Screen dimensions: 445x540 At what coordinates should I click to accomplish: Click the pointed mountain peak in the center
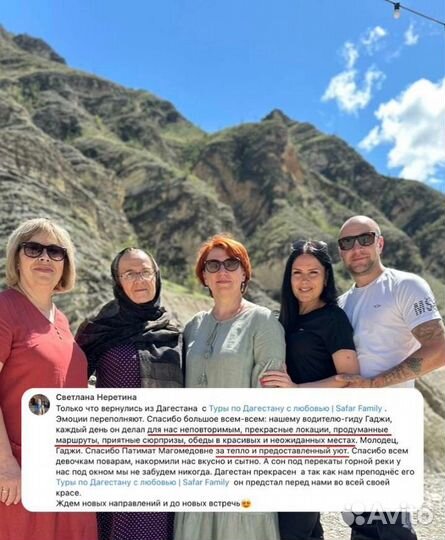pyautogui.click(x=276, y=116)
